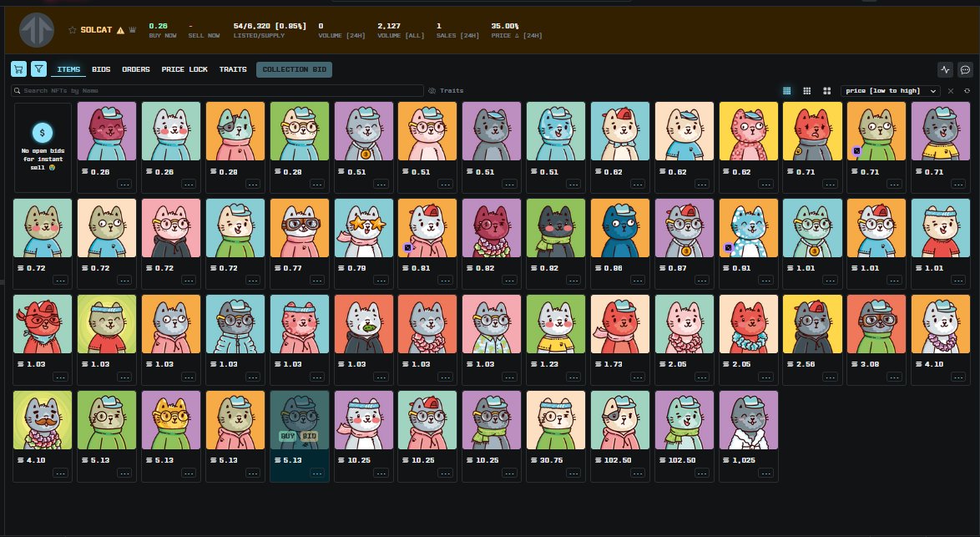Select the cat thumbnail priced 30.75
Viewport: 980px width, 537px height.
pos(556,420)
